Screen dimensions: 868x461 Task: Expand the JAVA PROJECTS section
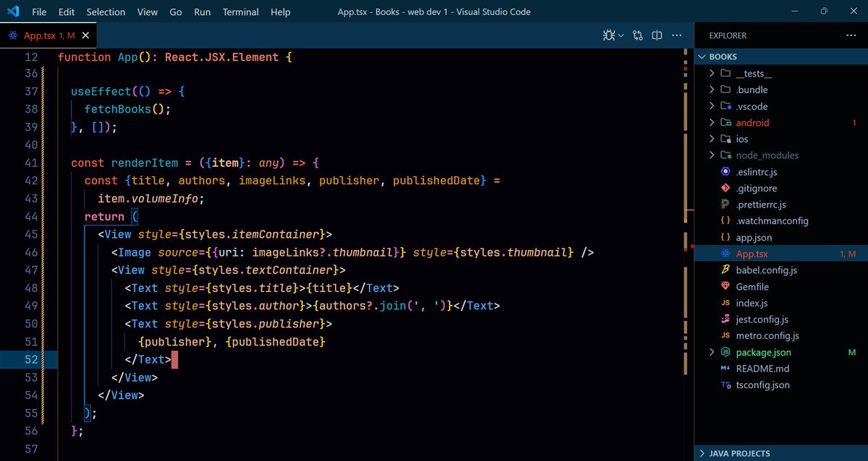pyautogui.click(x=781, y=454)
